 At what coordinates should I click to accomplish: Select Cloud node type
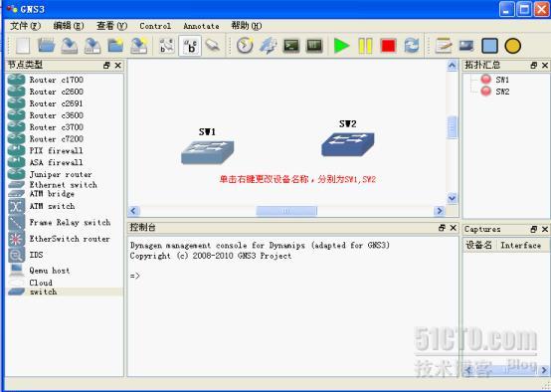pos(65,283)
